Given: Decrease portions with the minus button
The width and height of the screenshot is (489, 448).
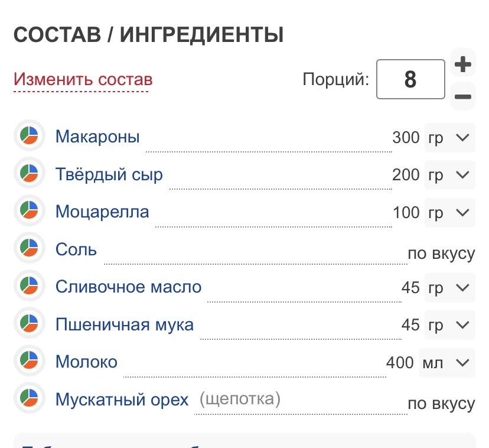Looking at the screenshot, I should pos(463,96).
